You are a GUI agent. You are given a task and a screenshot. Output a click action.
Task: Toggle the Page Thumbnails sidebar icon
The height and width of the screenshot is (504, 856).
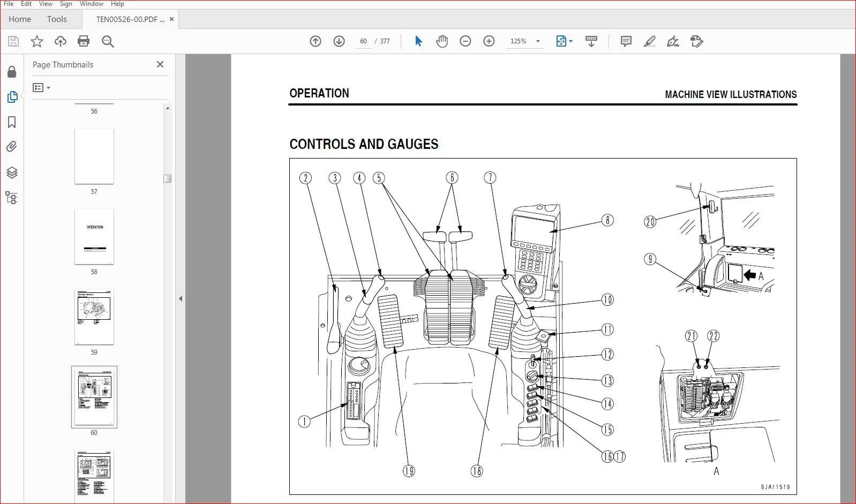[x=12, y=97]
